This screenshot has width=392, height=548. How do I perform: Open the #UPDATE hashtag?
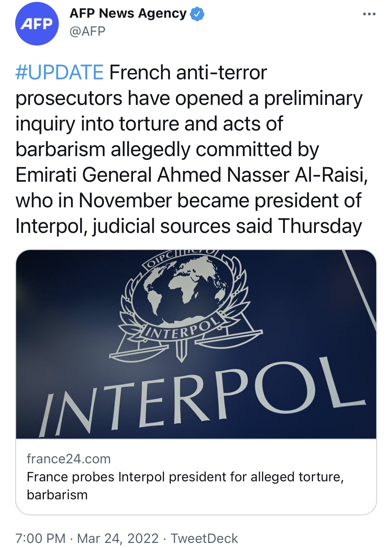[59, 72]
